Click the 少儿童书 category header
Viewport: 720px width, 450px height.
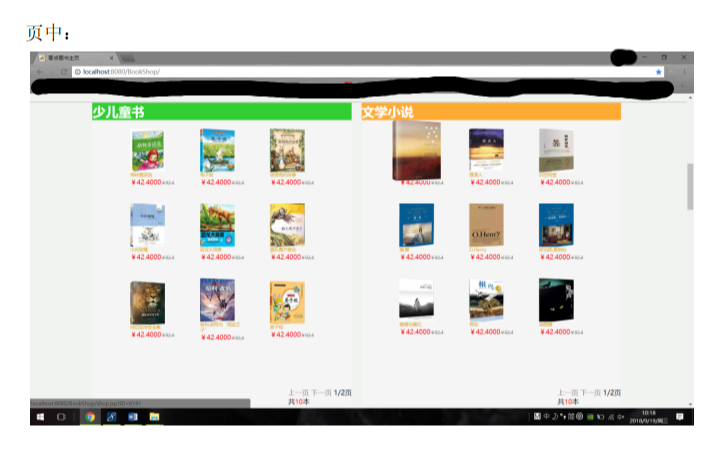220,112
